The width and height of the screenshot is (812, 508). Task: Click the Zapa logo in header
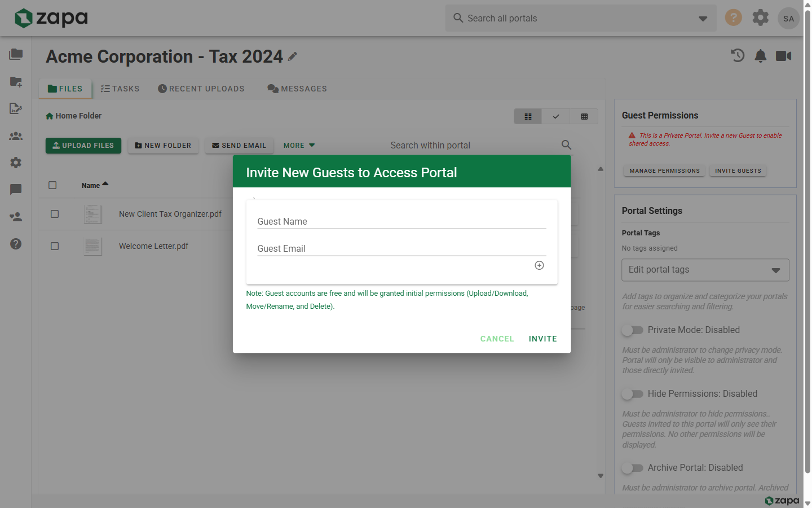tap(51, 18)
